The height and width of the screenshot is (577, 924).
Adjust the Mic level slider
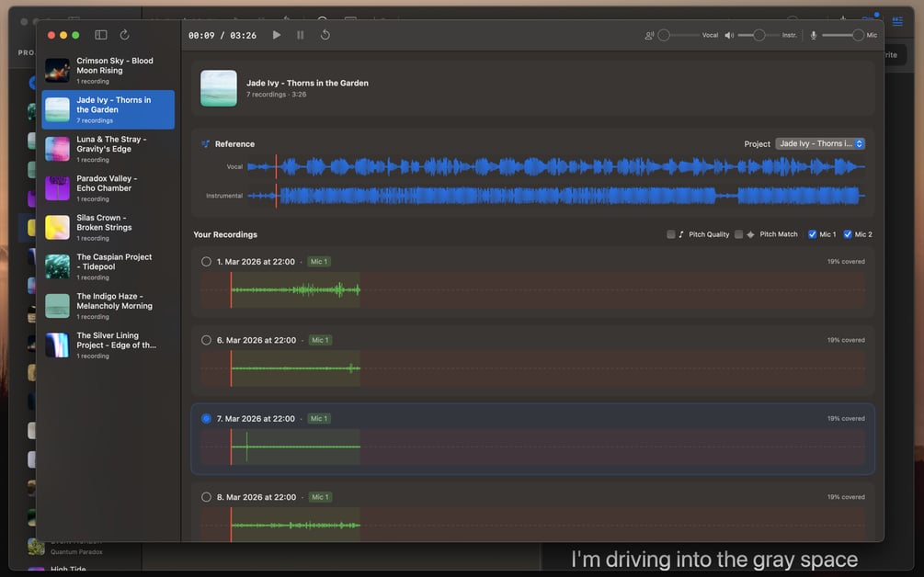tap(843, 35)
